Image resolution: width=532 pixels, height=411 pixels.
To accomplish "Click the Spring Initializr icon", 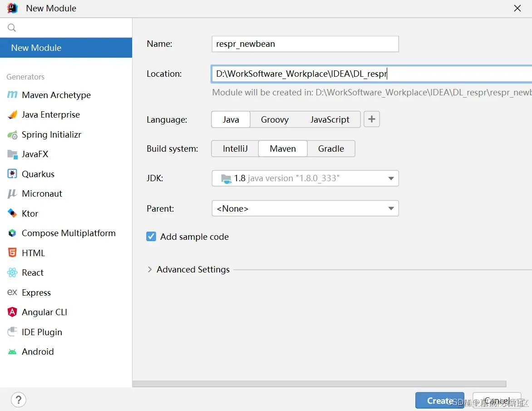I will (x=12, y=135).
